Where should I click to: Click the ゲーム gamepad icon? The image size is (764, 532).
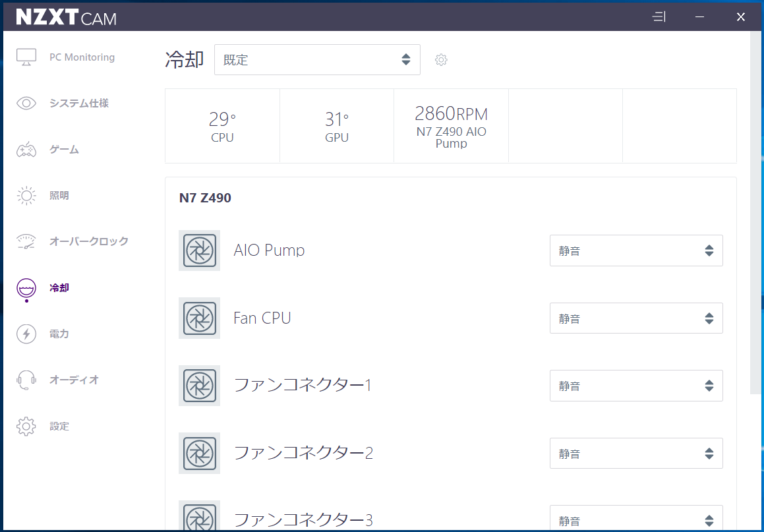(x=26, y=149)
